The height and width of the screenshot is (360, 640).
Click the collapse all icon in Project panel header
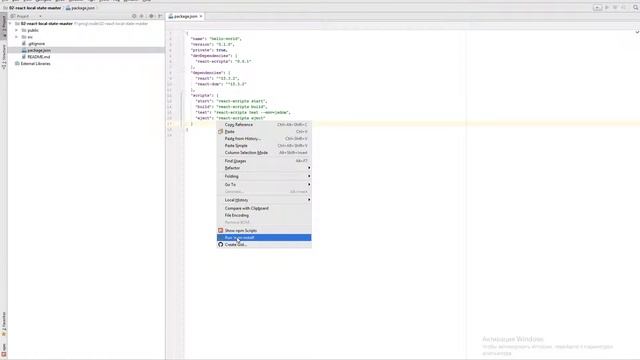pyautogui.click(x=142, y=16)
